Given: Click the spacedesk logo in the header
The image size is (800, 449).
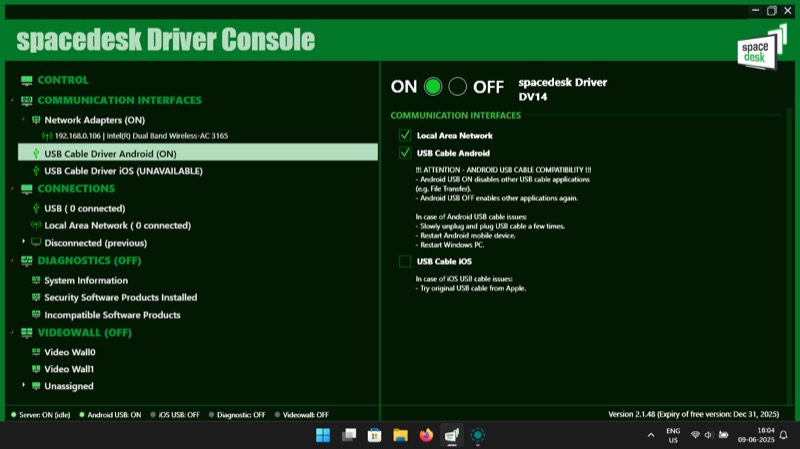Looking at the screenshot, I should tap(762, 47).
